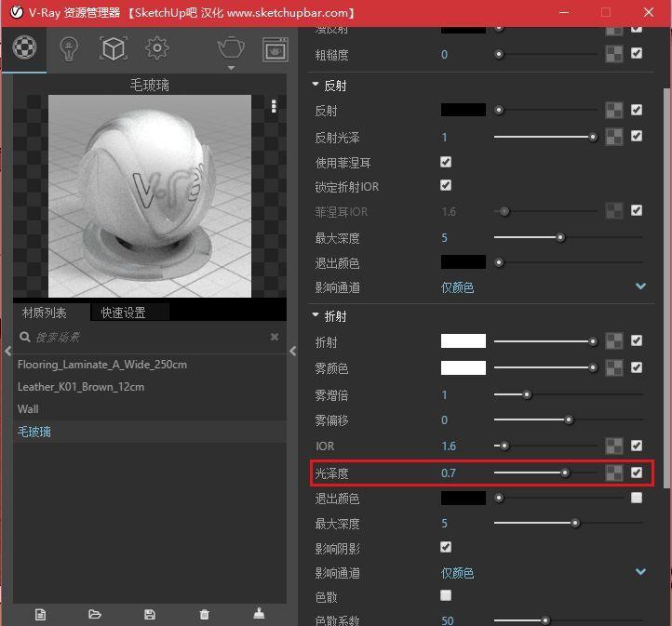Click the 光泽度 slider handle
Viewport: 672px width, 626px height.
click(565, 473)
